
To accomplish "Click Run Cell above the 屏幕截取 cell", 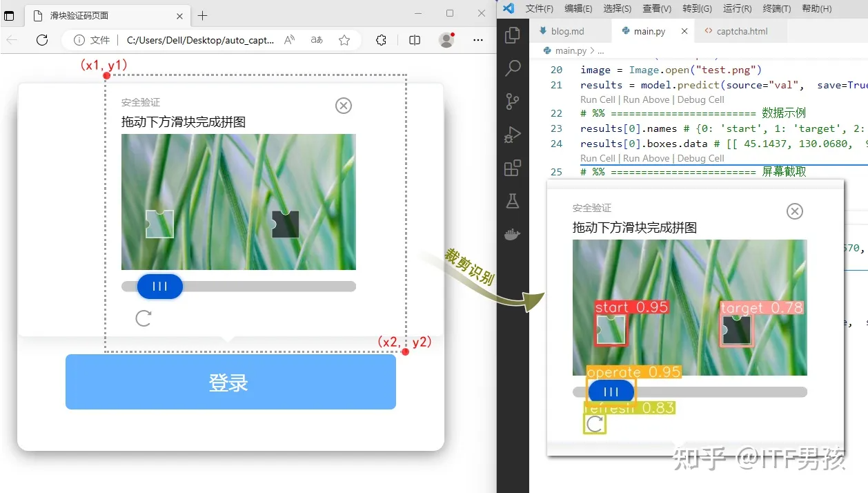I will [x=598, y=158].
